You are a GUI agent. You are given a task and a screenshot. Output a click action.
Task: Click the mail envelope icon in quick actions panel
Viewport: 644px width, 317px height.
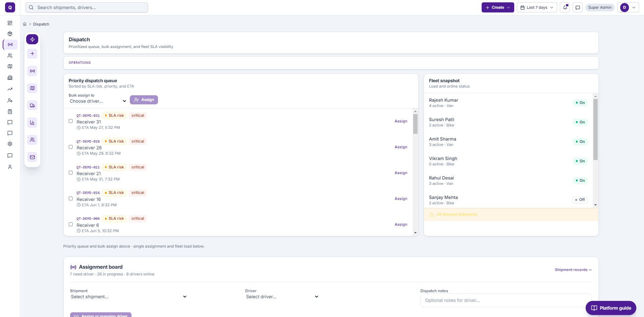click(32, 157)
